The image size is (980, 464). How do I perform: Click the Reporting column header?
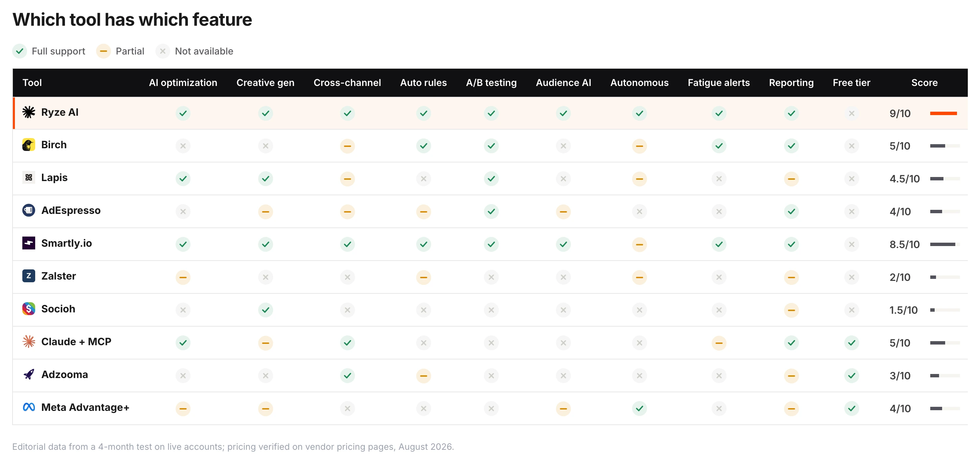(x=791, y=83)
